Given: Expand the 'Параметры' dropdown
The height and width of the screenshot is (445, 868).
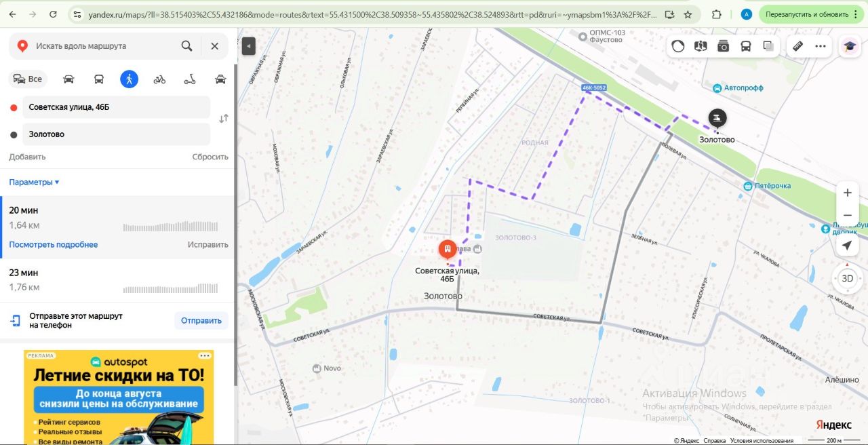Looking at the screenshot, I should pos(34,182).
